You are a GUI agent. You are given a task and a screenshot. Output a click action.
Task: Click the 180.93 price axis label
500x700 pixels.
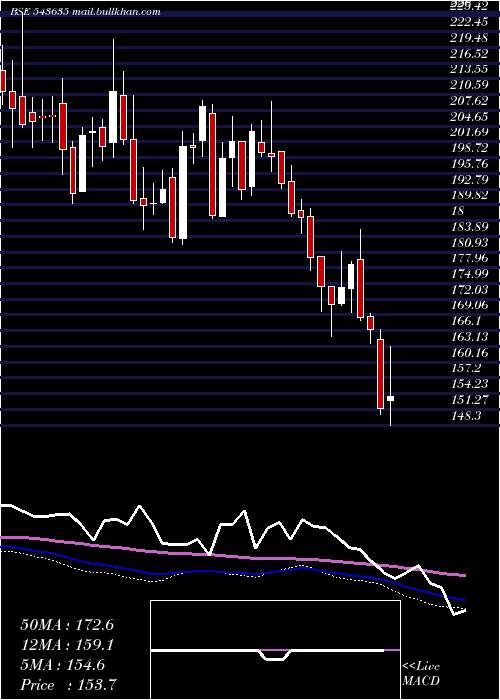click(x=469, y=242)
